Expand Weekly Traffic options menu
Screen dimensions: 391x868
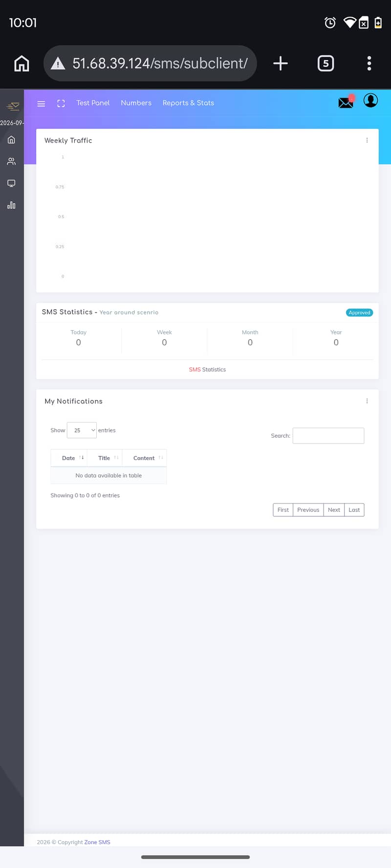[x=367, y=140]
